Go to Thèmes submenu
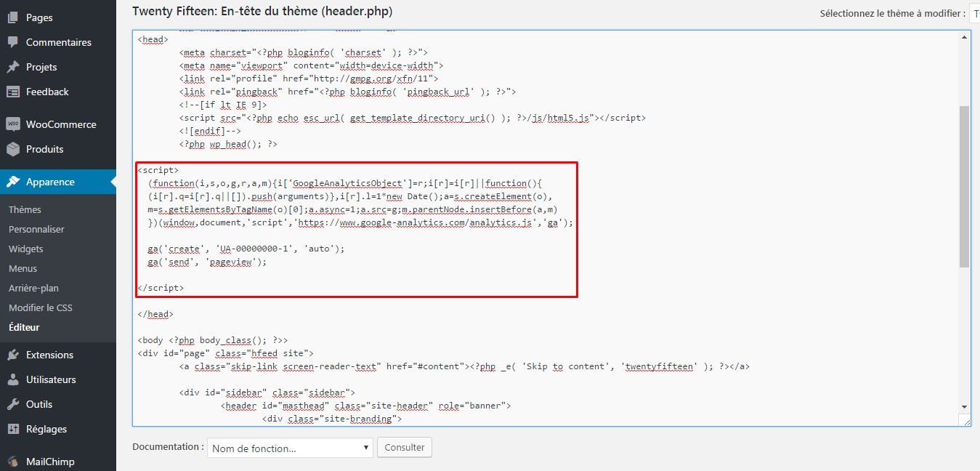 click(25, 209)
